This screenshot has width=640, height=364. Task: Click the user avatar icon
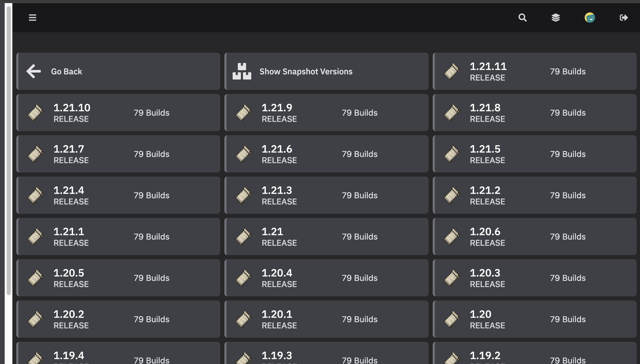tap(590, 18)
